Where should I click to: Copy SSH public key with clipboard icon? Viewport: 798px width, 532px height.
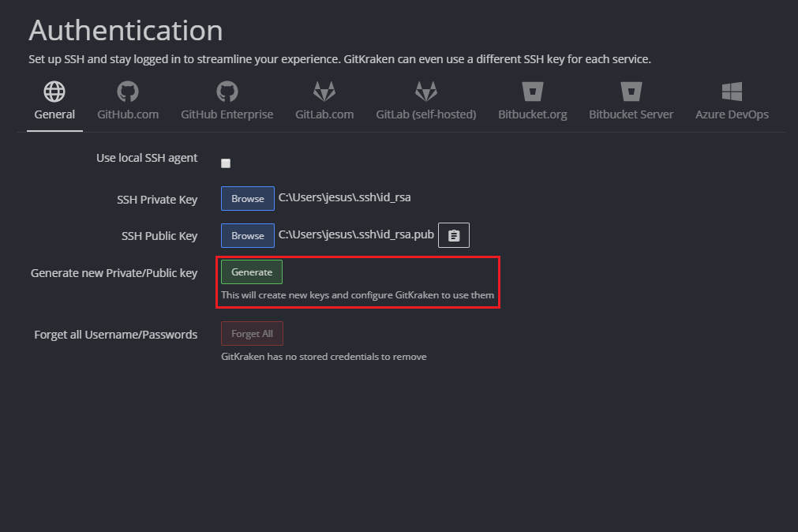[x=453, y=235]
